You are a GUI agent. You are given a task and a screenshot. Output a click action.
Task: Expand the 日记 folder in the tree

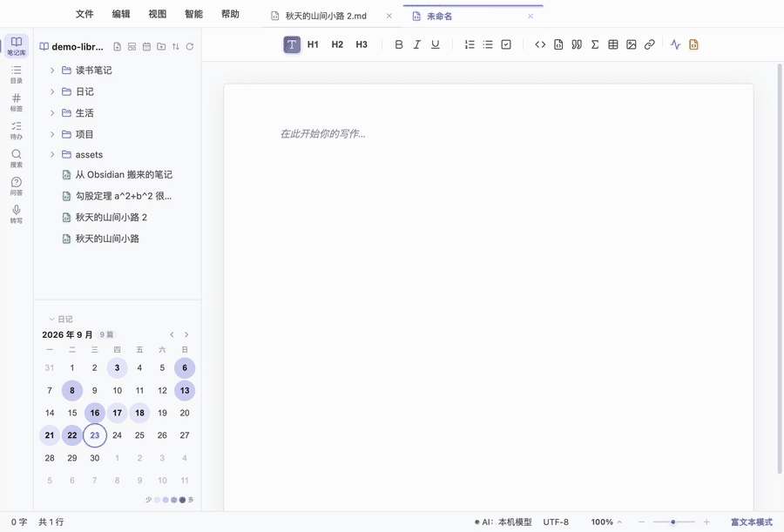tap(52, 91)
